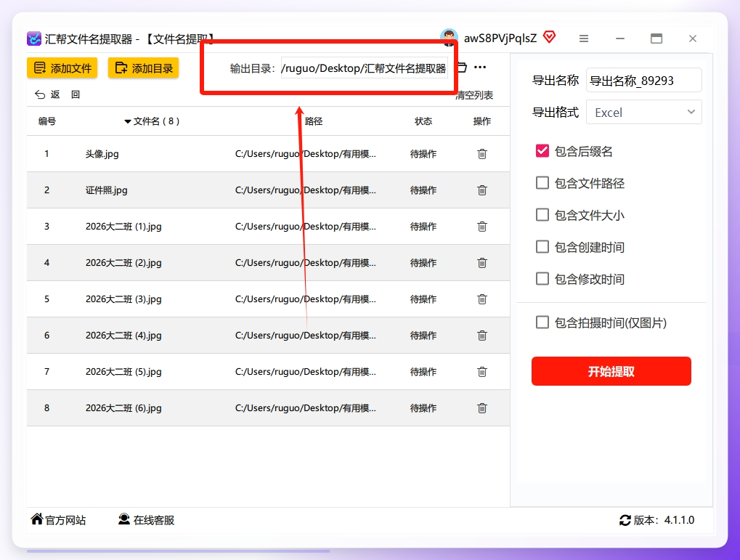Viewport: 740px width, 560px height.
Task: Click username awS8PVjPqlsZ
Action: pyautogui.click(x=500, y=38)
